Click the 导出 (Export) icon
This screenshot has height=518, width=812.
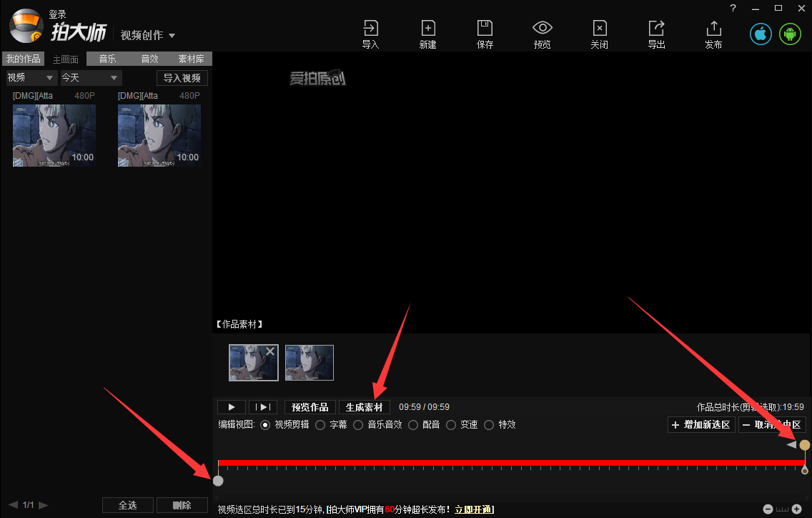[656, 29]
